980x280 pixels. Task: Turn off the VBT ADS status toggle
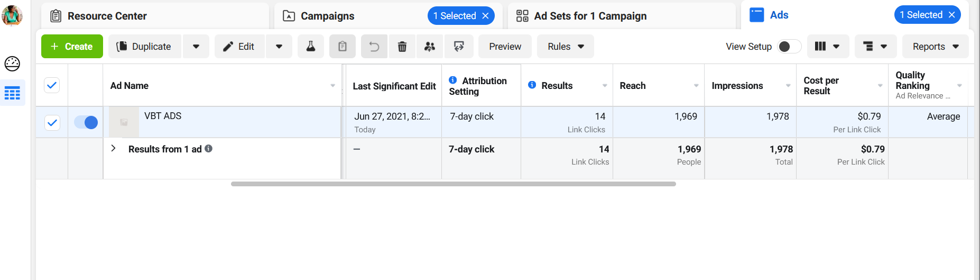[x=86, y=122]
